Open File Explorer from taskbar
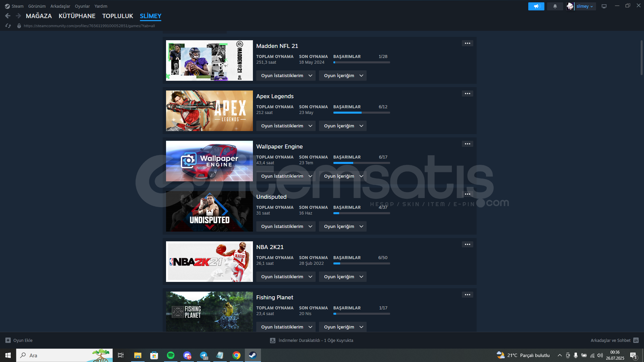Image resolution: width=644 pixels, height=362 pixels. coord(138,355)
